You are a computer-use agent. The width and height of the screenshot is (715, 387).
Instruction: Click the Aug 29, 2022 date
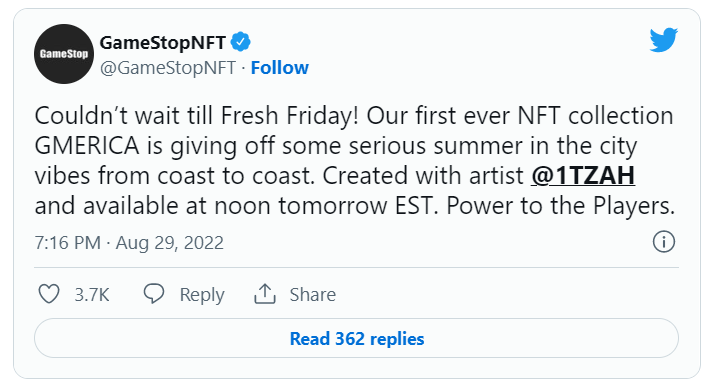170,243
